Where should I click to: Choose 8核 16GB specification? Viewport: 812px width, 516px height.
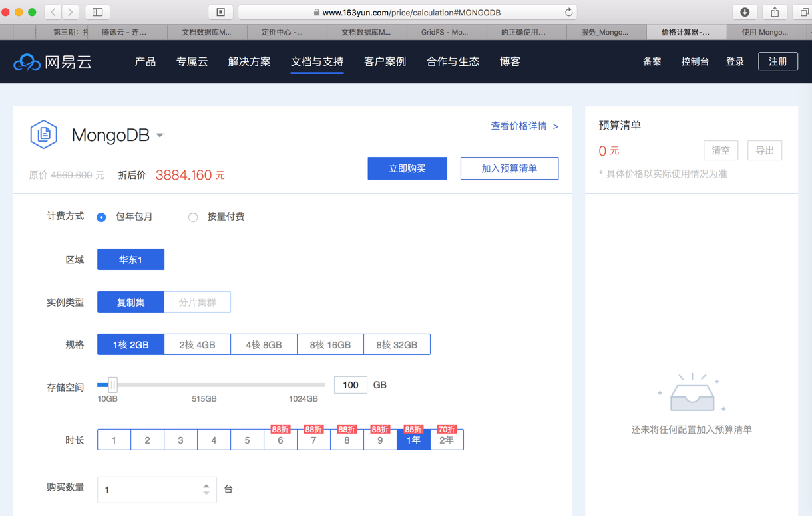tap(330, 344)
